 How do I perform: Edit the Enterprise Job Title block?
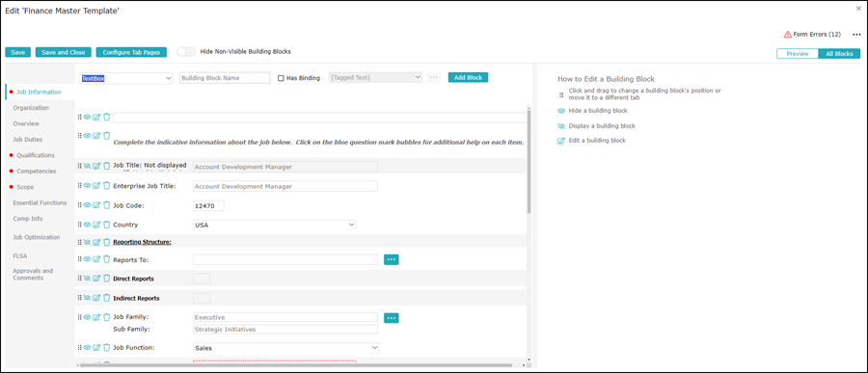96,186
